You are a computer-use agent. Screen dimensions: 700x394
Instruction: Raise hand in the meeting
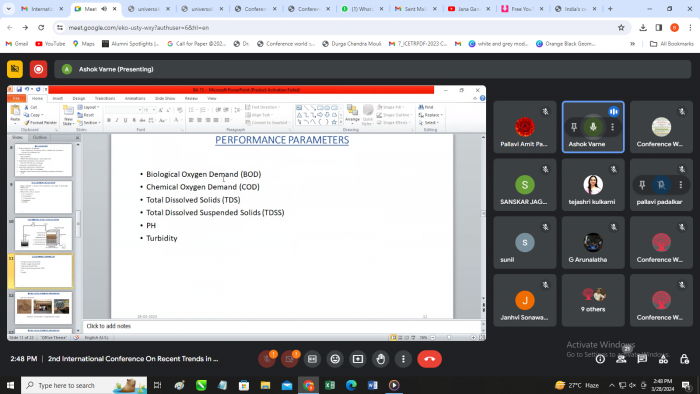pyautogui.click(x=380, y=359)
